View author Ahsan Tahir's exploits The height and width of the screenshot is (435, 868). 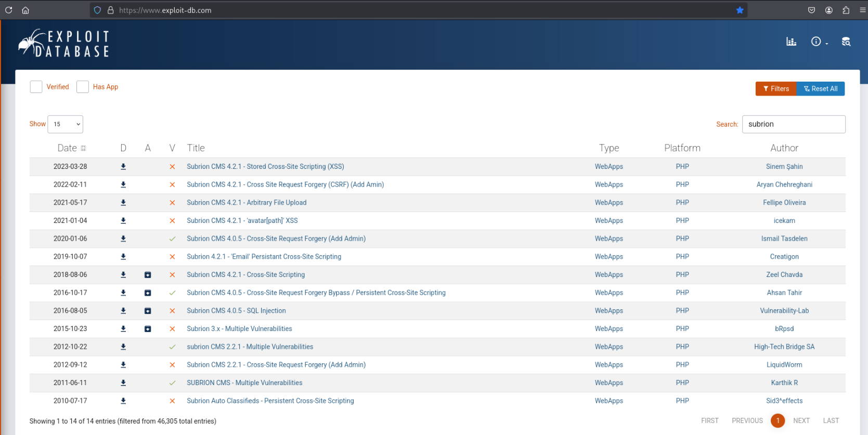click(x=784, y=293)
